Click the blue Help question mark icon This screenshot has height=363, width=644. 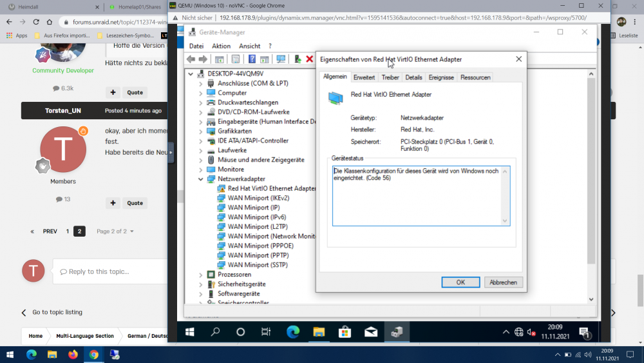coord(252,59)
